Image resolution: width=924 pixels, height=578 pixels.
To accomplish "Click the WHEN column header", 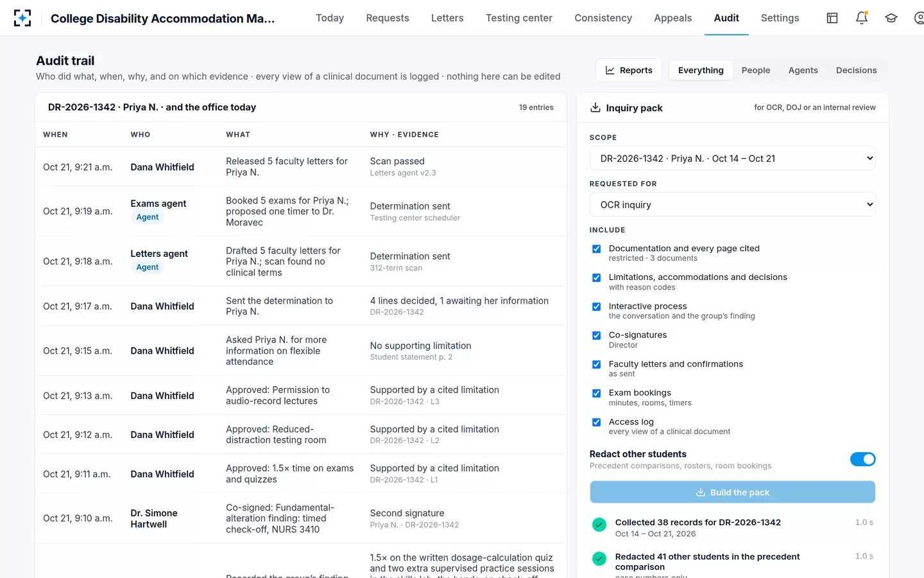I will [55, 135].
